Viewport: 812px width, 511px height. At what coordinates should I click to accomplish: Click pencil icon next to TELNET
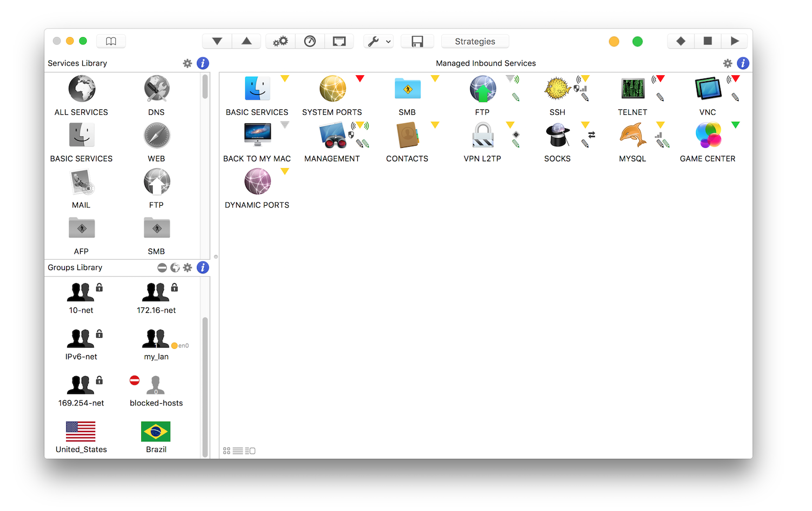click(660, 97)
